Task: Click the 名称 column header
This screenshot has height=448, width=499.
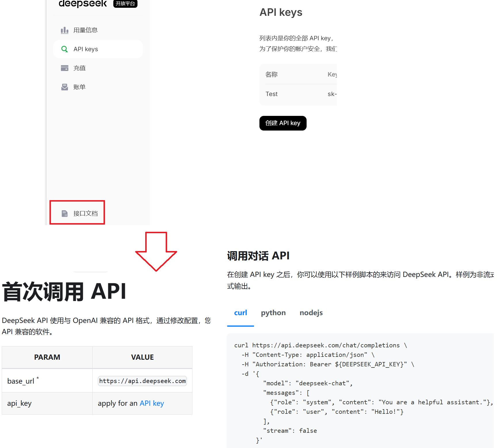Action: [272, 74]
